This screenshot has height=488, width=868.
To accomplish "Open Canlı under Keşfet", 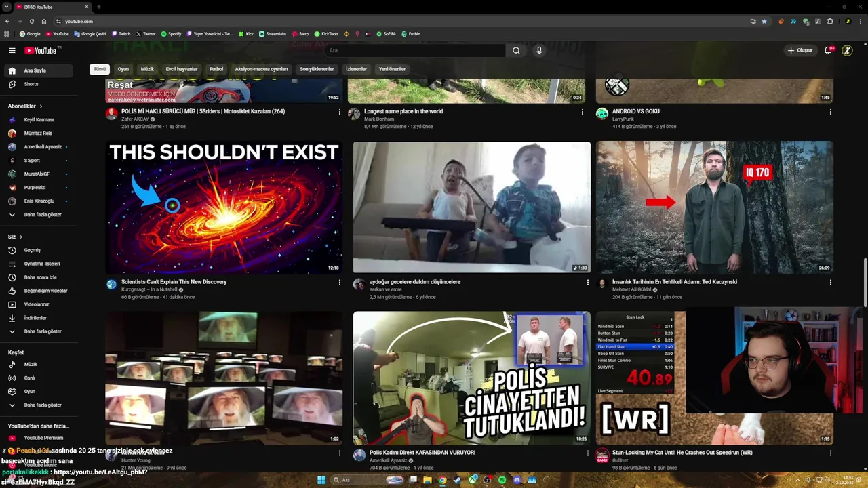I will (x=39, y=378).
